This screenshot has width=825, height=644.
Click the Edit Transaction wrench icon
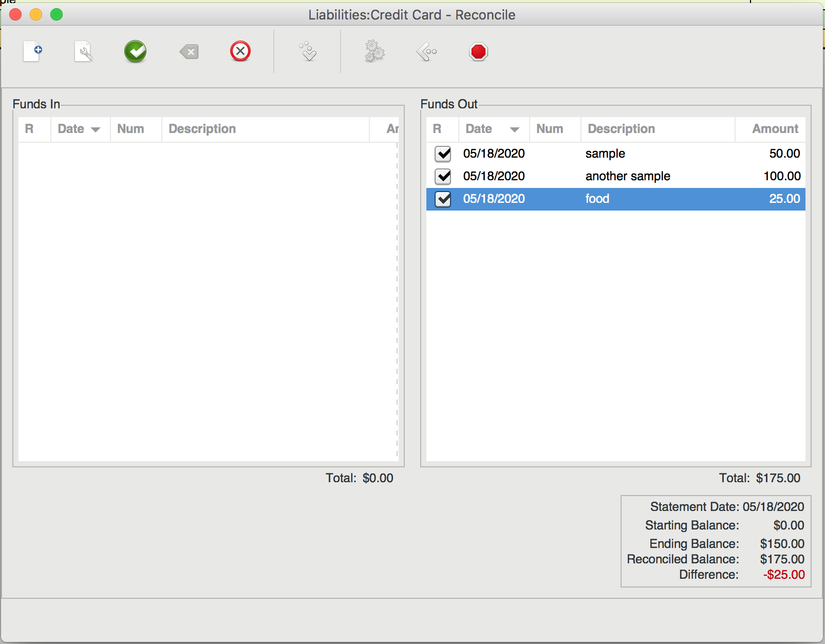(x=84, y=51)
